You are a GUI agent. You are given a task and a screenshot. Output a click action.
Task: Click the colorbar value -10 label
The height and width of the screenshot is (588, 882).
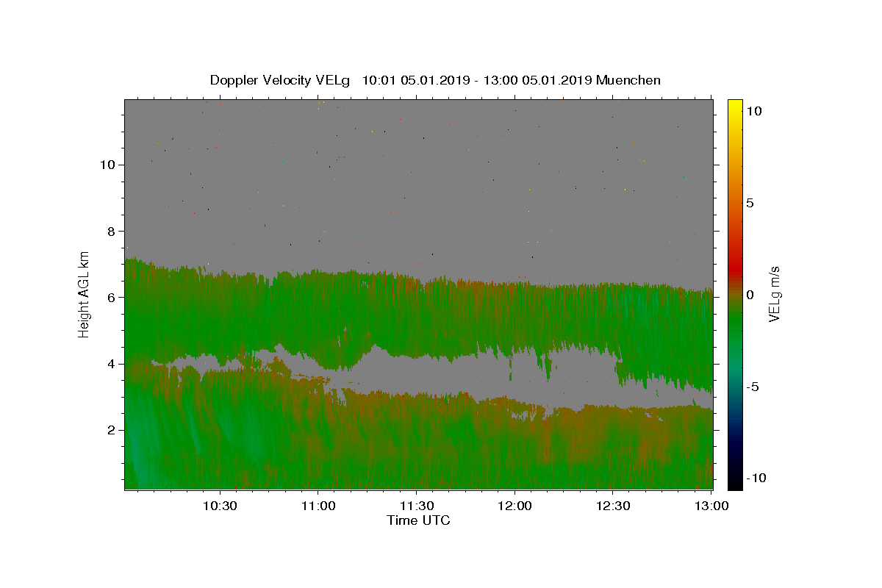point(757,478)
